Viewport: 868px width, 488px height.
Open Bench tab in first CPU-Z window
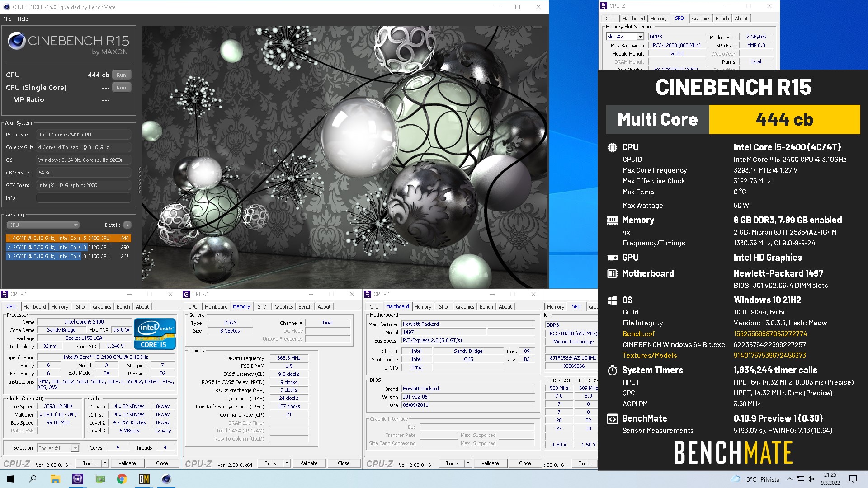(123, 307)
